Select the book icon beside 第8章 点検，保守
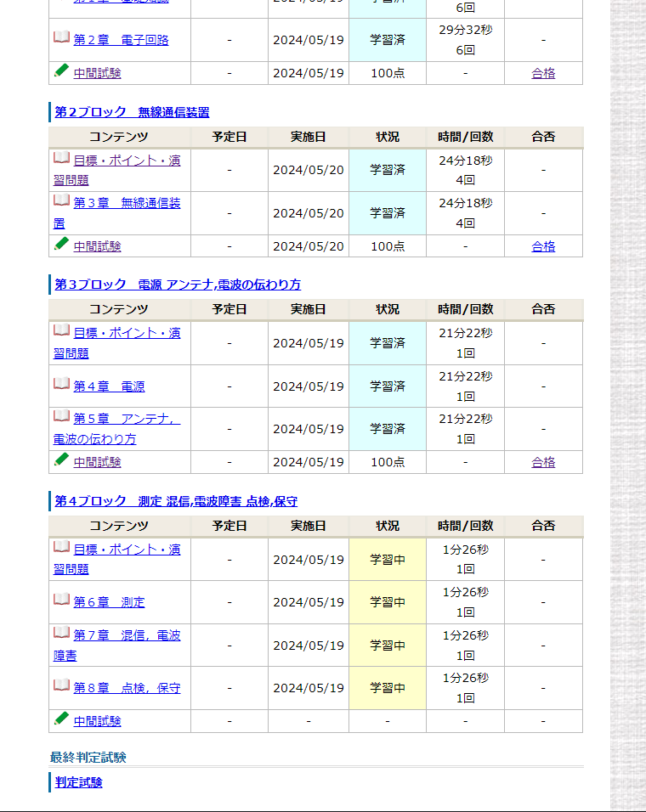646x812 pixels. click(61, 685)
